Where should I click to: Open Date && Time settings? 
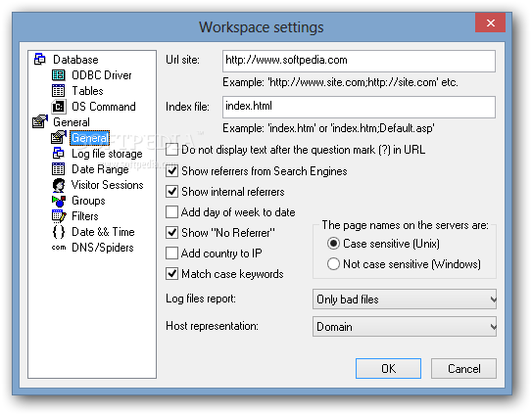click(x=103, y=232)
